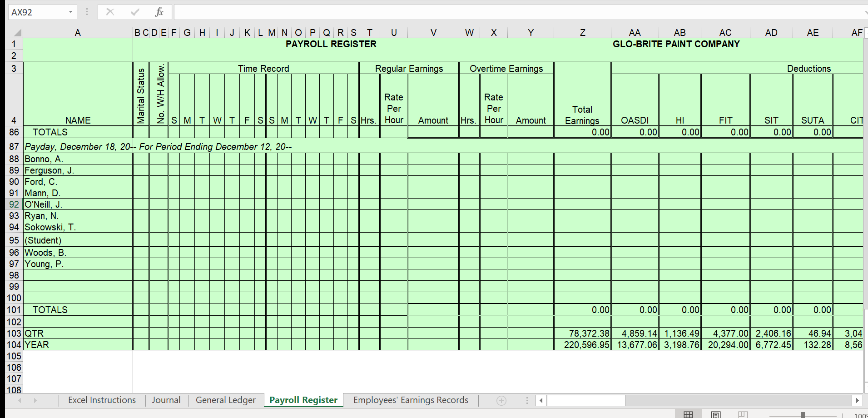868x418 pixels.
Task: Select the (Student) cell
Action: [x=78, y=240]
